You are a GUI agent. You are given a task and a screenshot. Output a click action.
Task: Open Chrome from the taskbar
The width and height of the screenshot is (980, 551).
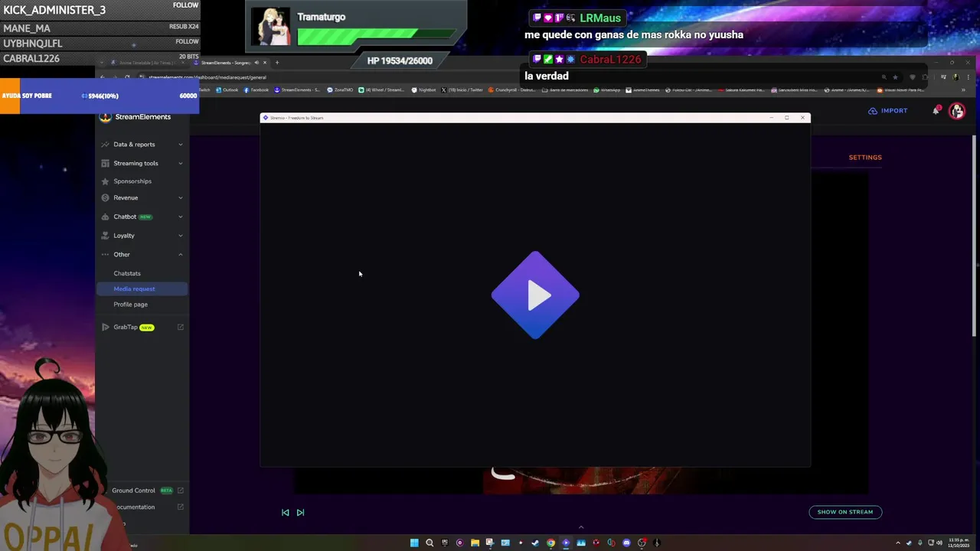coord(550,543)
